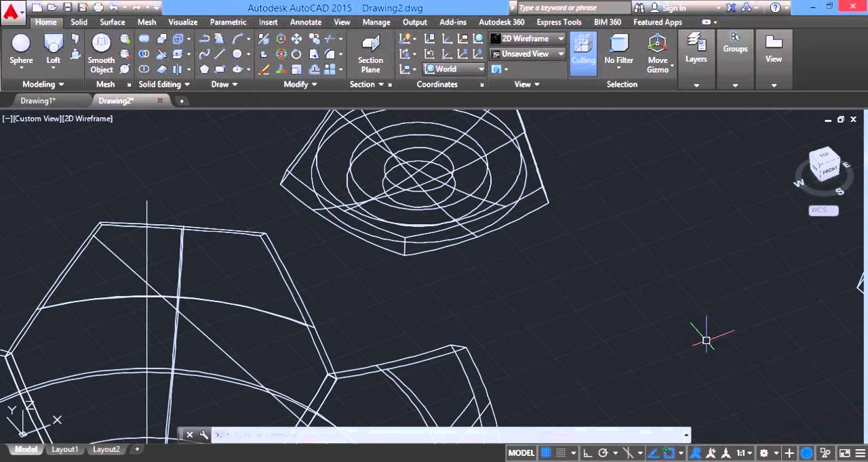Image resolution: width=868 pixels, height=462 pixels.
Task: Expand the Draw panel
Action: click(224, 84)
